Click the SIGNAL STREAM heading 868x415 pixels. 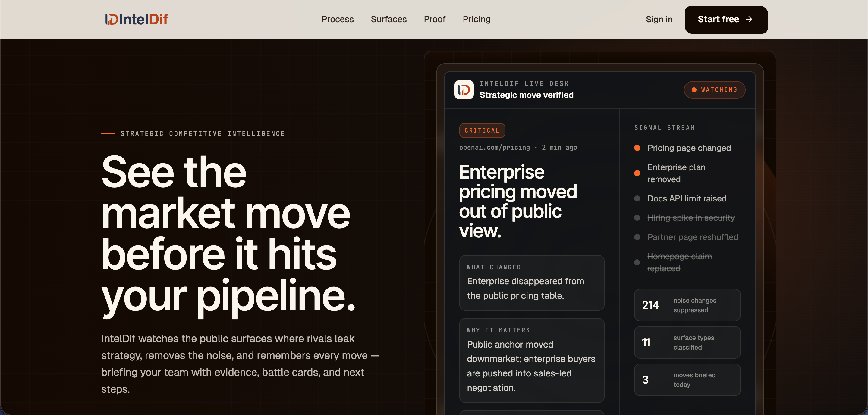pos(664,128)
